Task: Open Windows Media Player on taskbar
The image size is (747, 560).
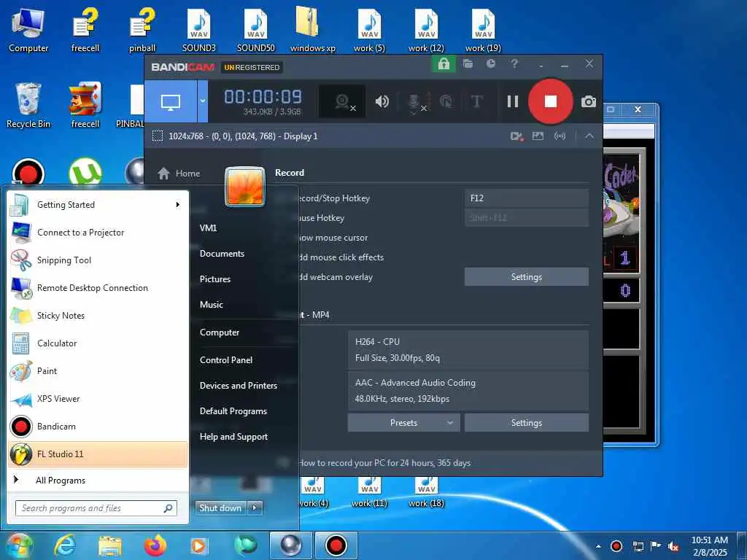Action: coord(199,545)
